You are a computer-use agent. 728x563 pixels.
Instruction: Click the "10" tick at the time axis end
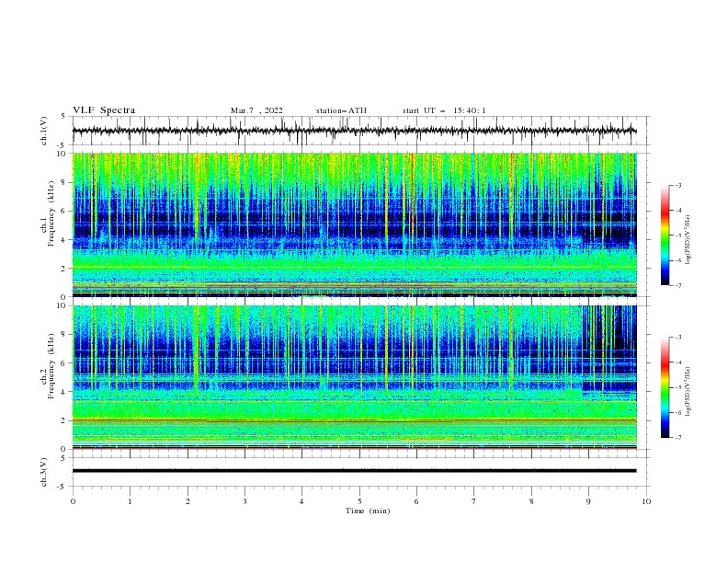pos(646,501)
